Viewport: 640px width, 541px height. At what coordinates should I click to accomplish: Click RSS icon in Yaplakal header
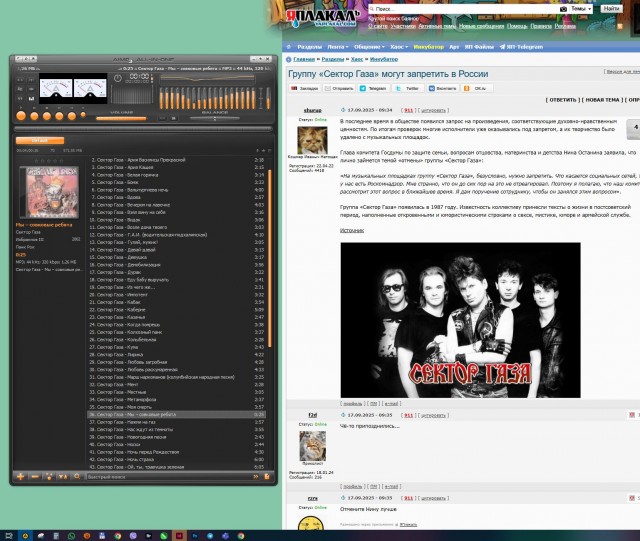pos(620,26)
